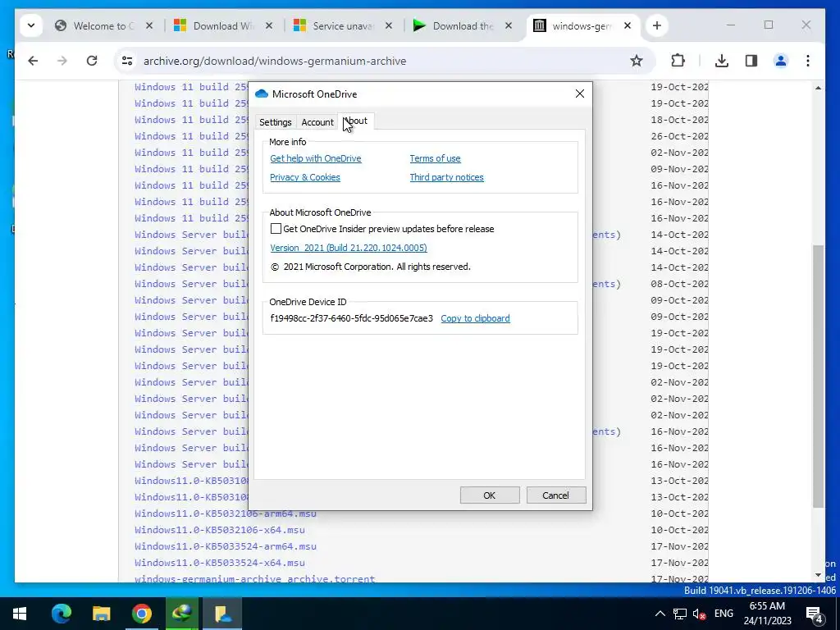Open Windows11.0-KB5033524-arm64.msu file link
The image size is (840, 630).
[226, 546]
